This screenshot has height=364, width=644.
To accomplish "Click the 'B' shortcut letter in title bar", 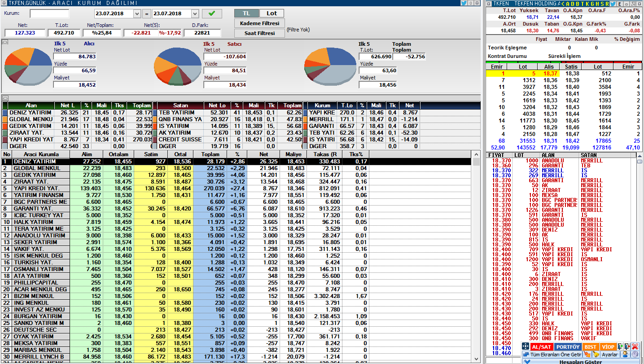I will (578, 4).
